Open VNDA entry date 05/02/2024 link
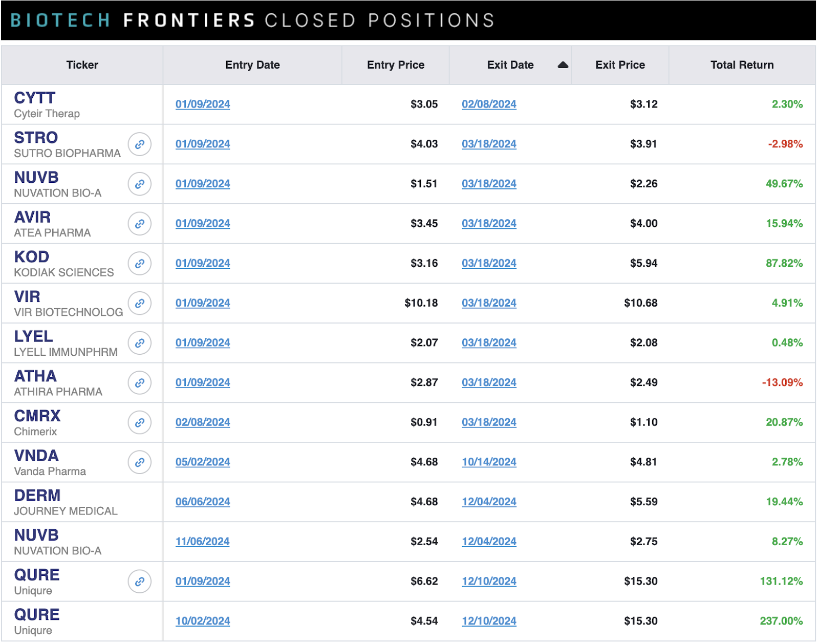The width and height of the screenshot is (819, 644). 203,462
